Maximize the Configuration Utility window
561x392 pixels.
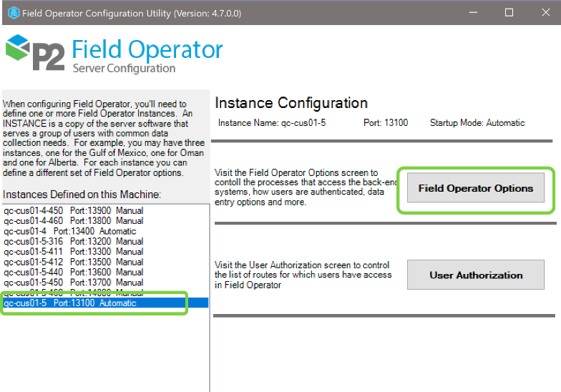[509, 12]
